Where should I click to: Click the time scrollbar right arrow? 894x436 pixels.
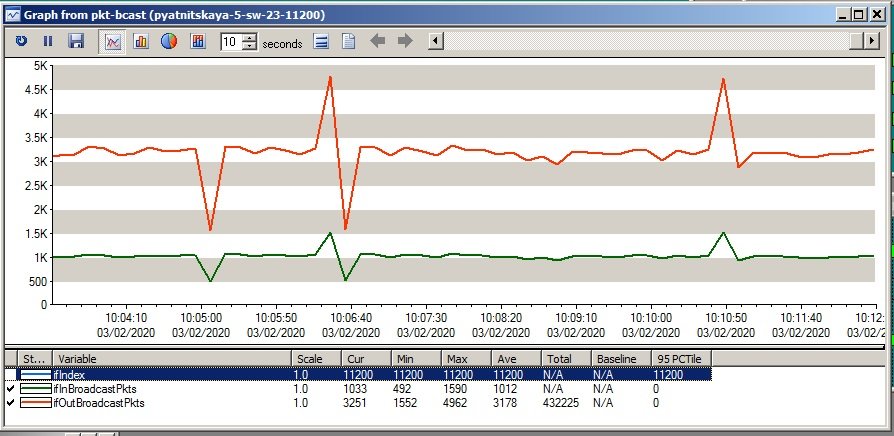coord(870,41)
